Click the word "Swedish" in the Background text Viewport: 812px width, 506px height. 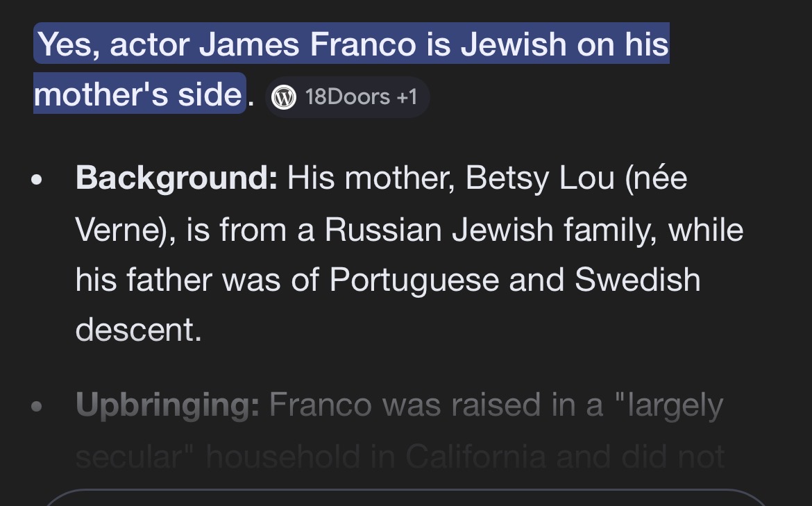637,280
